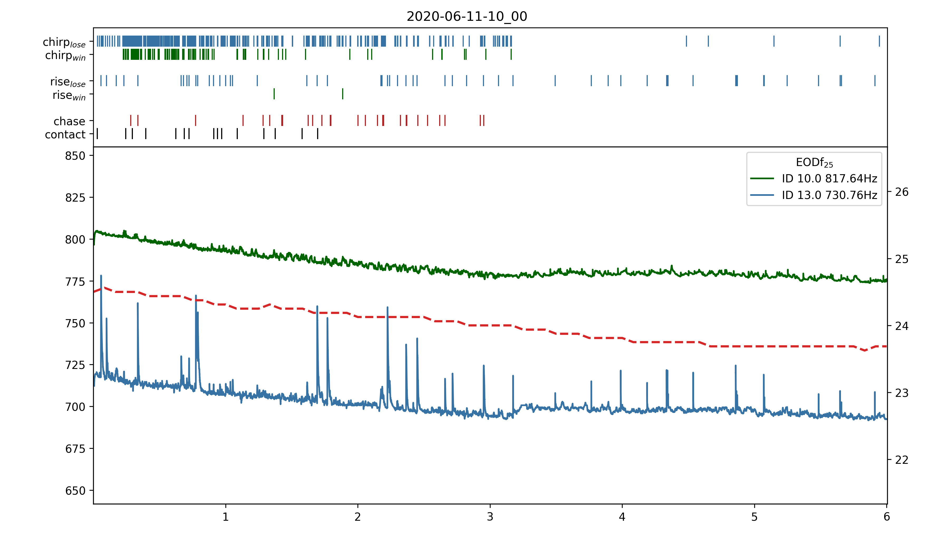Click the 850 tick on left axis

click(x=75, y=156)
